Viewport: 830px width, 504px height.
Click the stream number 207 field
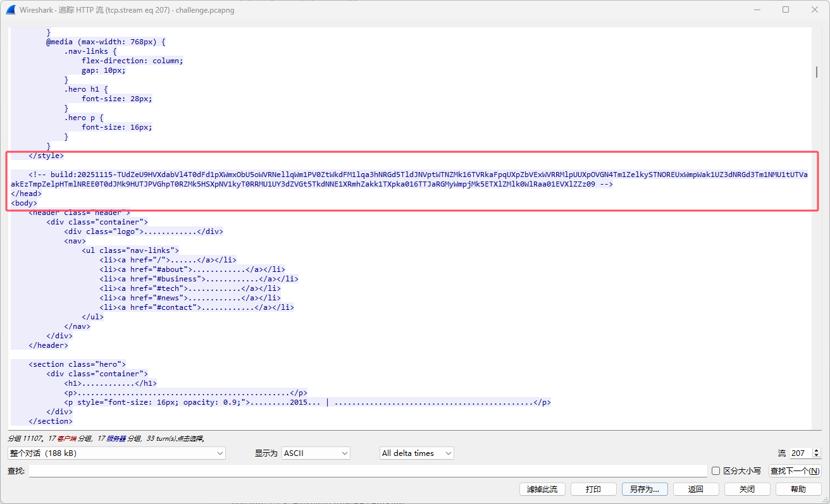(800, 453)
